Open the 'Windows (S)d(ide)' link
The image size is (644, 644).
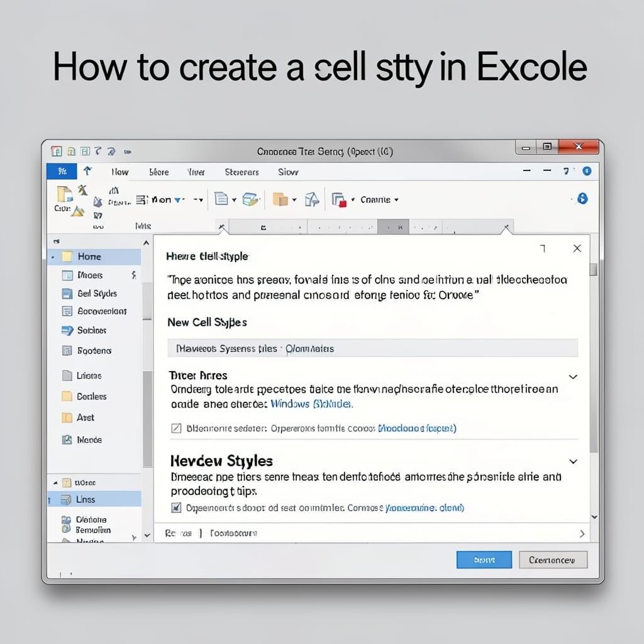312,404
